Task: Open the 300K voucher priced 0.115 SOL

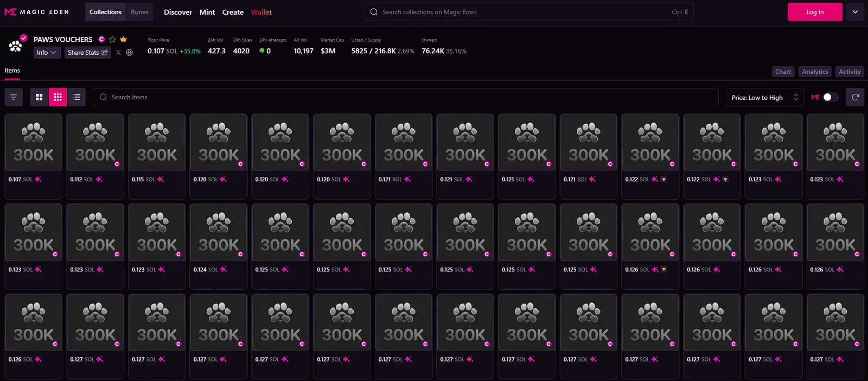Action: tap(157, 156)
